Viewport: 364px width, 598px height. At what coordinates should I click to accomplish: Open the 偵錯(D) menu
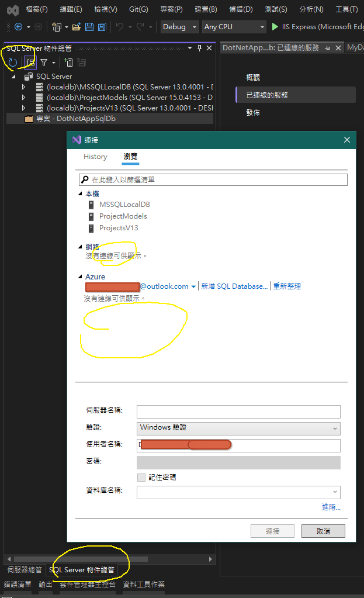[x=241, y=9]
